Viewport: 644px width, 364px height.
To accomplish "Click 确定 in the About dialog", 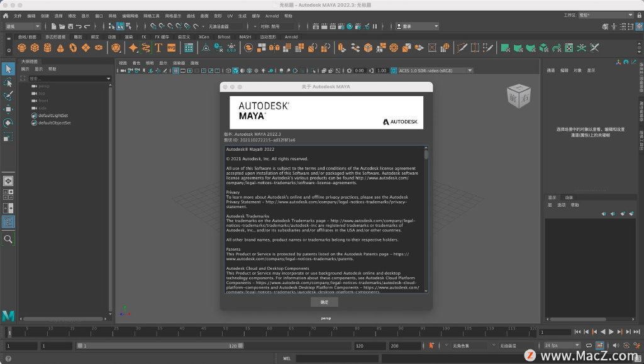I will click(x=325, y=302).
